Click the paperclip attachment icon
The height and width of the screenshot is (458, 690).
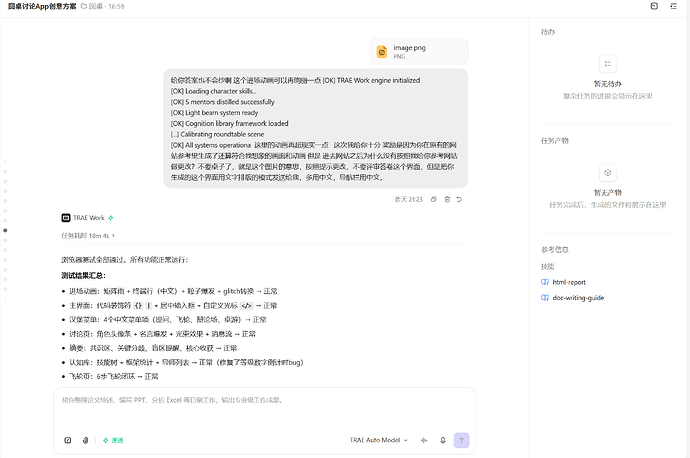[85, 440]
